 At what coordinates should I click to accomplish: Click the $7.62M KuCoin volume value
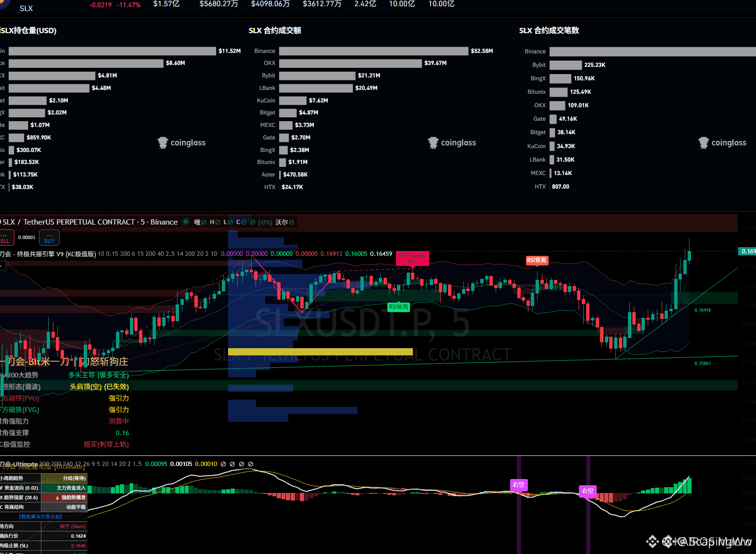point(319,101)
